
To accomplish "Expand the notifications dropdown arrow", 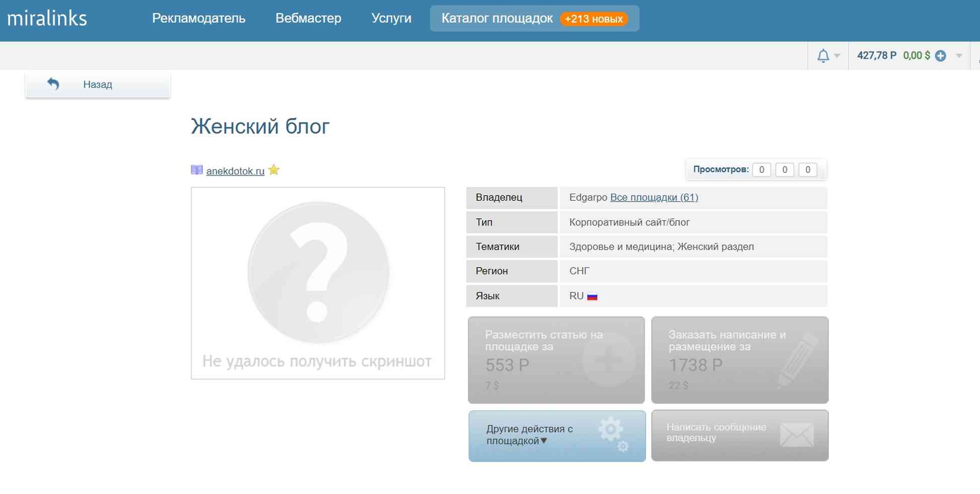I will pos(837,56).
